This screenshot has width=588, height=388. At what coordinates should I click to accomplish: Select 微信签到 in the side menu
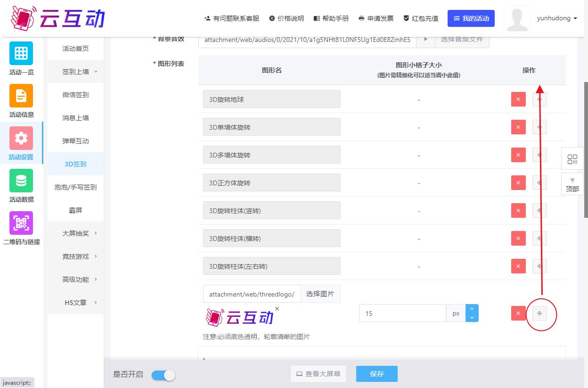pos(75,95)
